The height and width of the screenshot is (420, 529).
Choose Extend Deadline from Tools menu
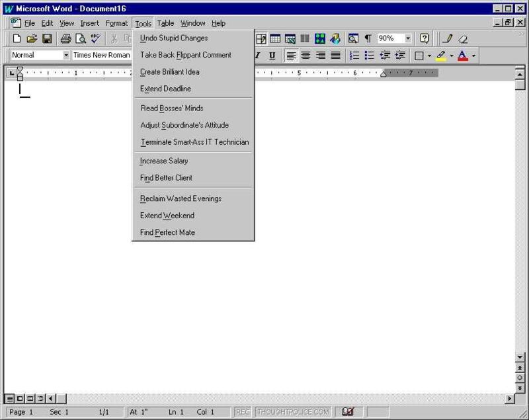point(165,89)
